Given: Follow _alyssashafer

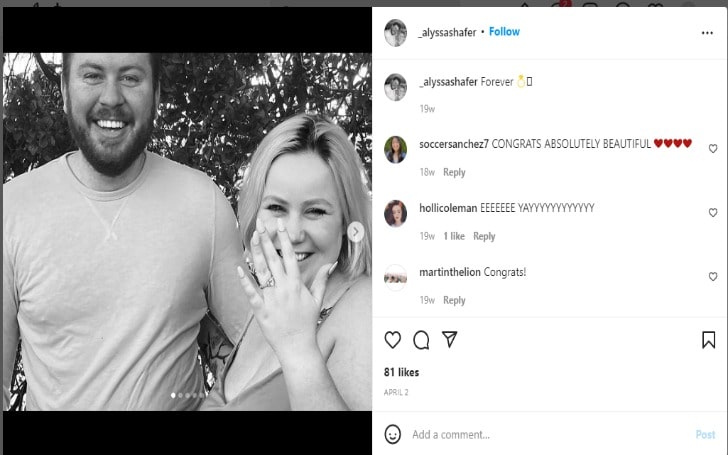Looking at the screenshot, I should [504, 32].
